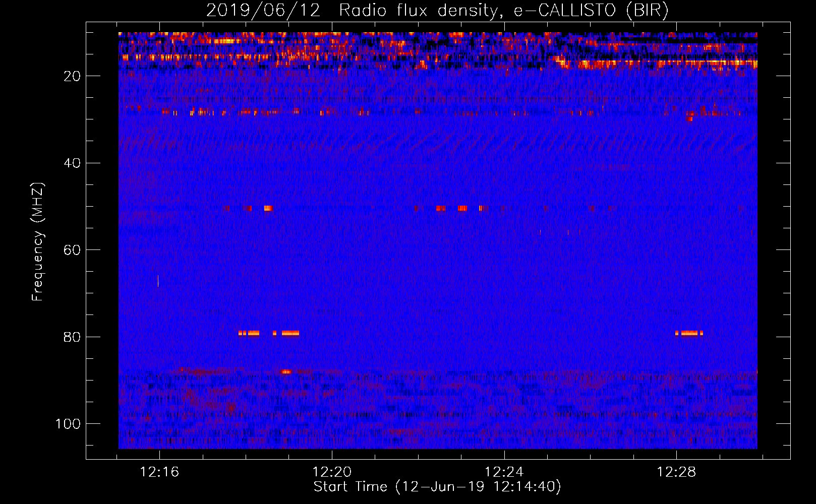
Task: Click the 80 MHz burst near 12:28
Action: tap(689, 333)
